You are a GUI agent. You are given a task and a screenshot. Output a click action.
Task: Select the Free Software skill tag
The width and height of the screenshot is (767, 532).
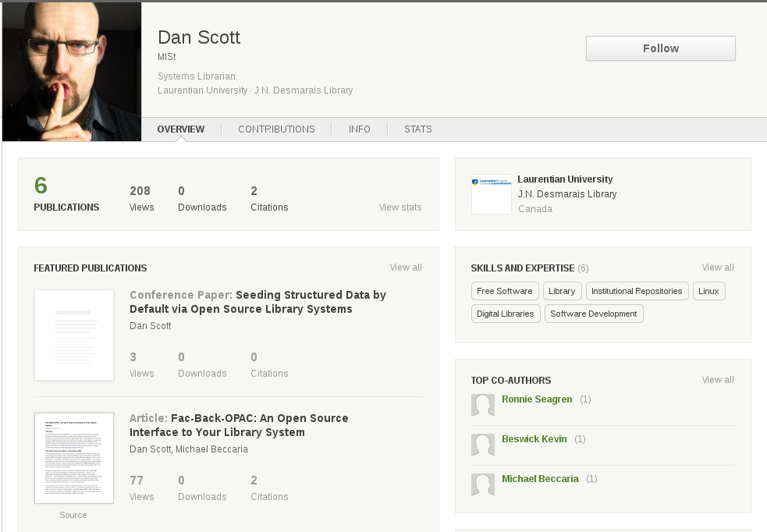coord(505,291)
